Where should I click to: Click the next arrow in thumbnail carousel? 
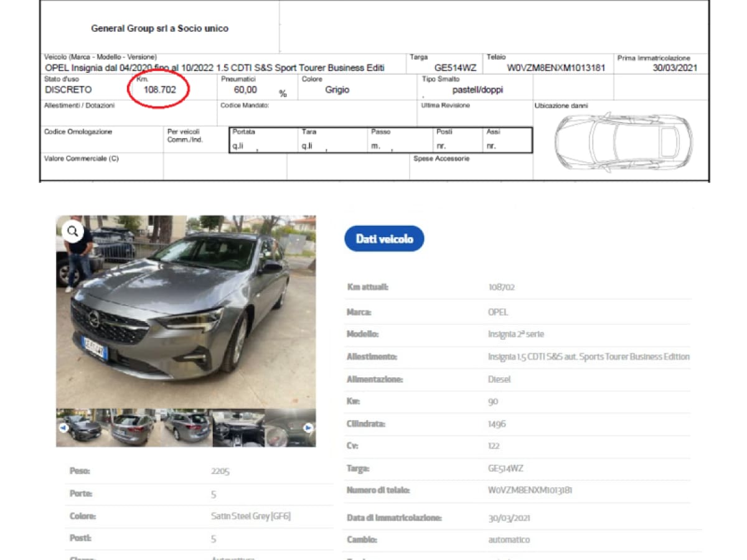(x=308, y=428)
